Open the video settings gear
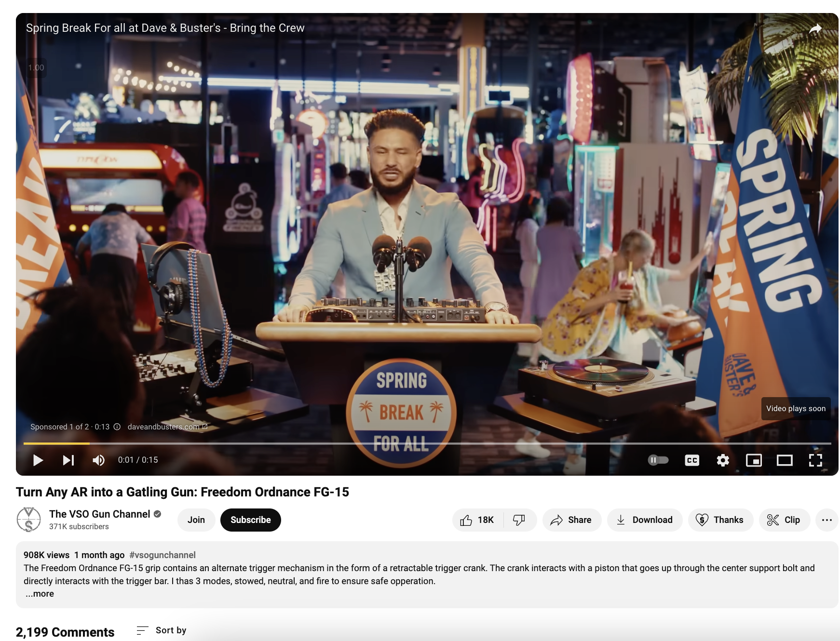Image resolution: width=840 pixels, height=641 pixels. tap(722, 460)
